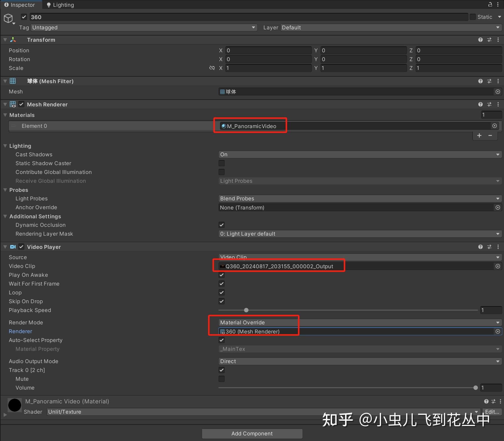Disable the Loop checkbox
The height and width of the screenshot is (441, 504).
coord(221,292)
